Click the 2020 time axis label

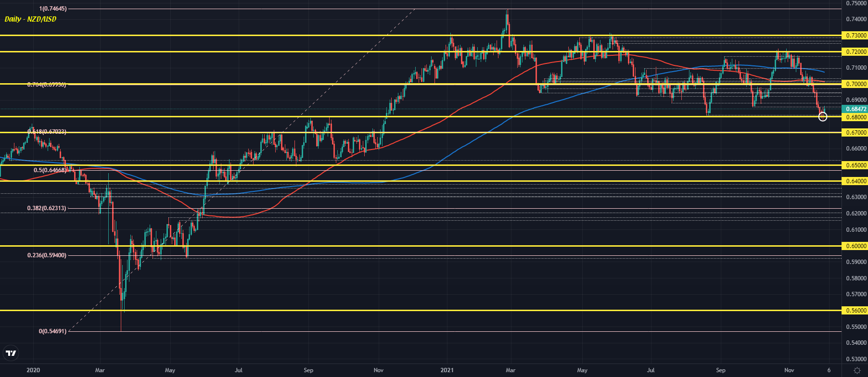coord(33,370)
